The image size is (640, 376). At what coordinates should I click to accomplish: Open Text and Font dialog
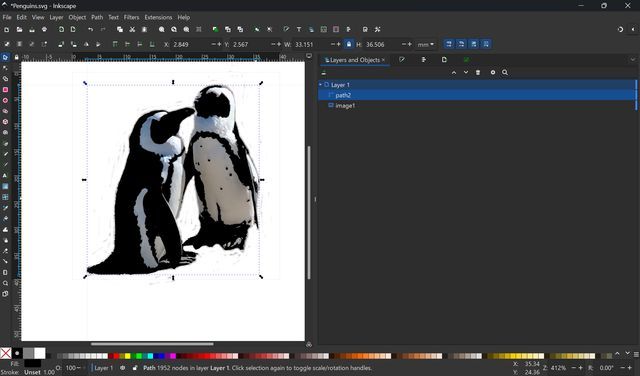point(299,29)
